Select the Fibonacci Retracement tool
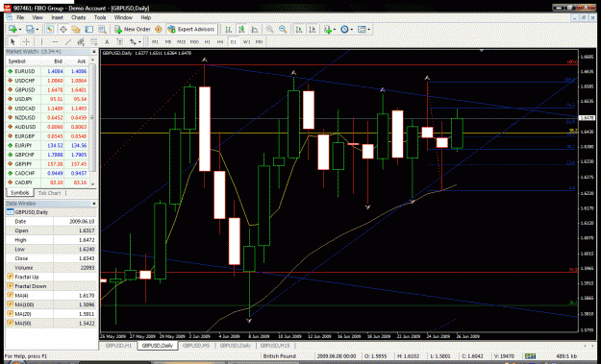The height and width of the screenshot is (364, 601). pos(94,41)
